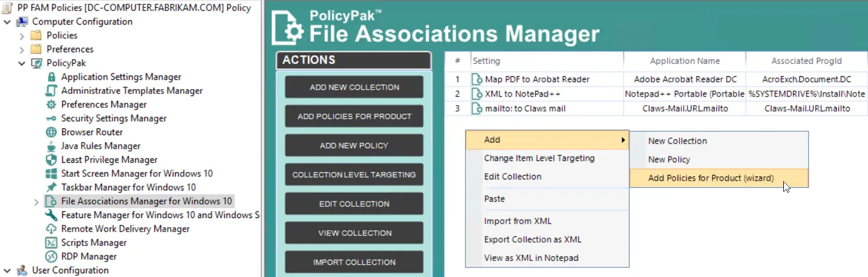The width and height of the screenshot is (868, 277).
Task: Click the Remote Work Delivery Manager cloud icon
Action: [52, 229]
